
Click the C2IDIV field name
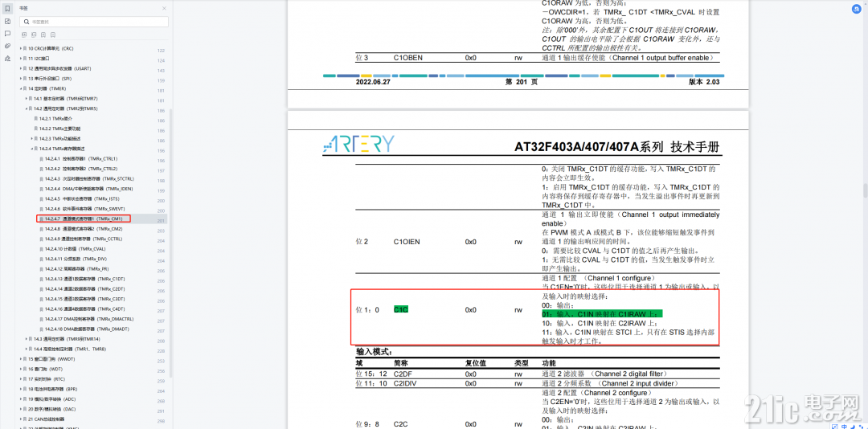pos(404,383)
